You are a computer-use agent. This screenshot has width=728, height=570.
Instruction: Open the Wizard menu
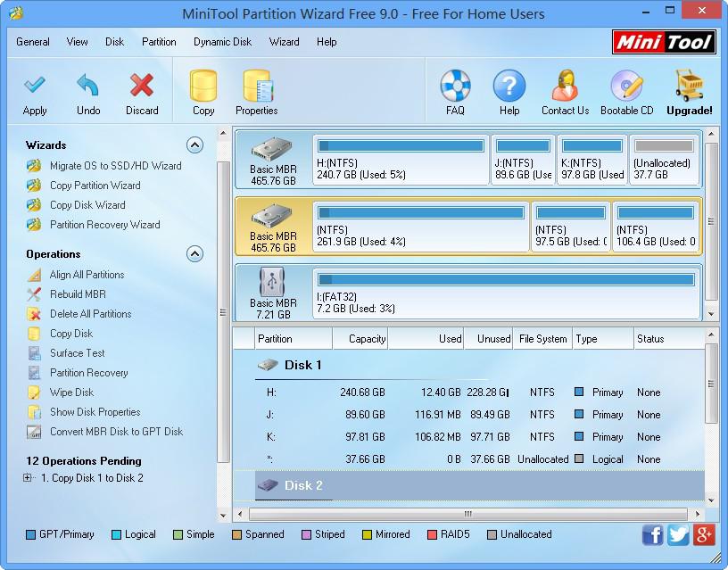tap(284, 42)
